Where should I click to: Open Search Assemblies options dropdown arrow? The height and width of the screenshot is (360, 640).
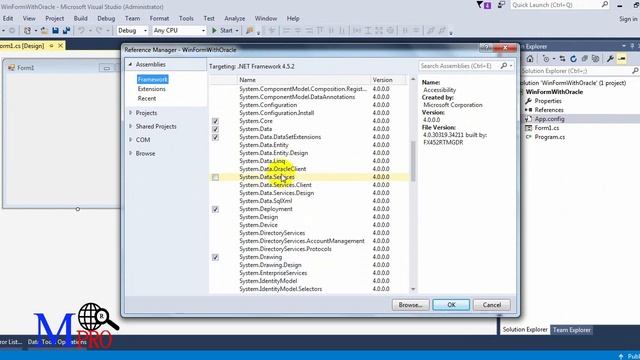tap(511, 66)
